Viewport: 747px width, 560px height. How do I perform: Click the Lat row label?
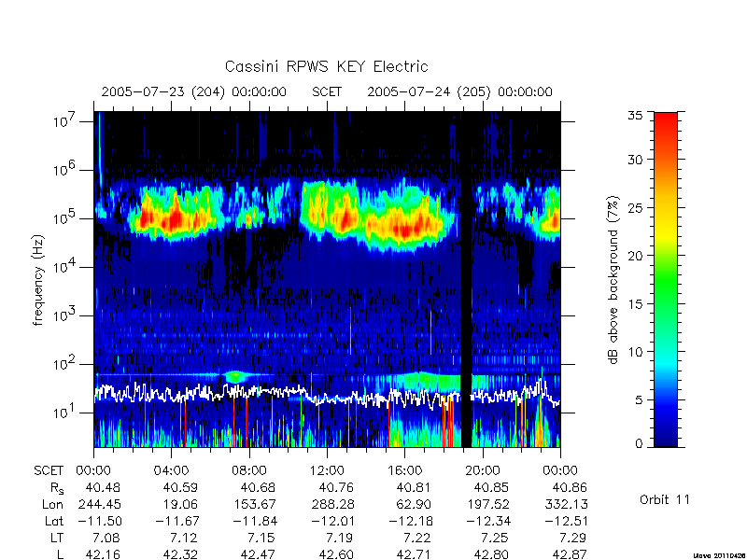coord(54,521)
